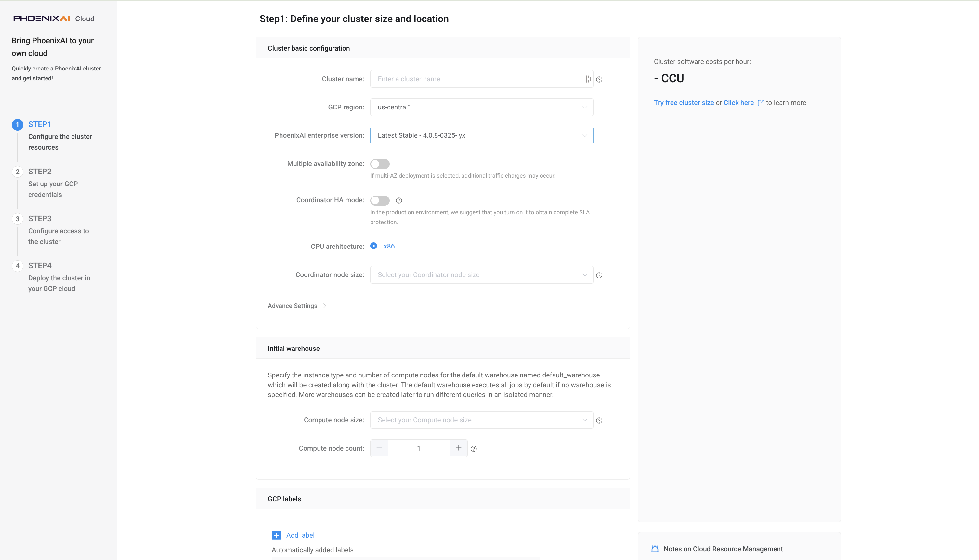Expand Advance Settings
979x560 pixels.
(297, 306)
